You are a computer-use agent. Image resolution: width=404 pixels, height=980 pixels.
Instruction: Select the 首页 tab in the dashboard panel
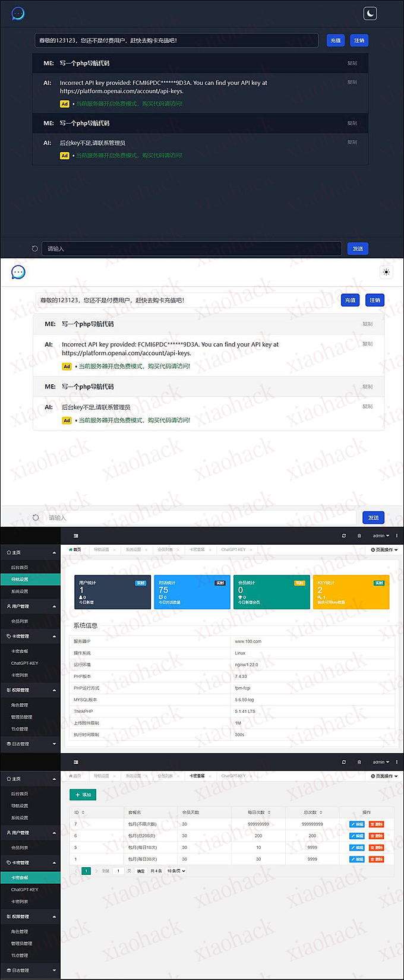(75, 550)
